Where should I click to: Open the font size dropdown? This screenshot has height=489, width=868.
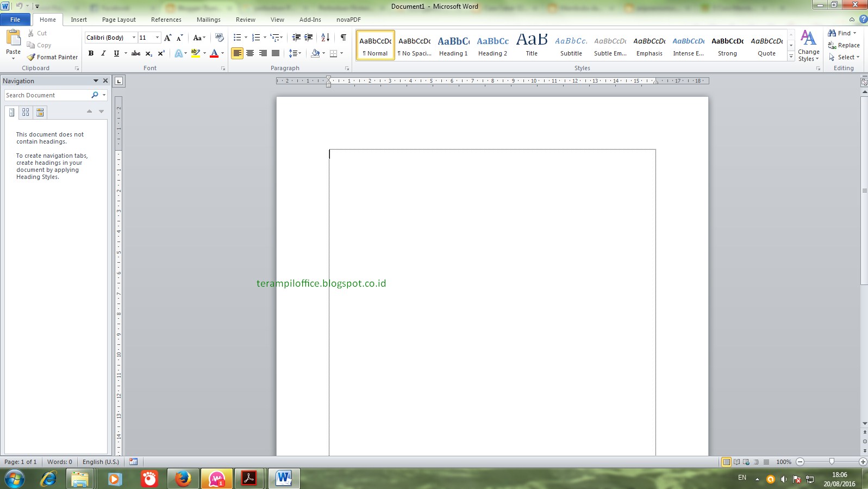[x=158, y=38]
